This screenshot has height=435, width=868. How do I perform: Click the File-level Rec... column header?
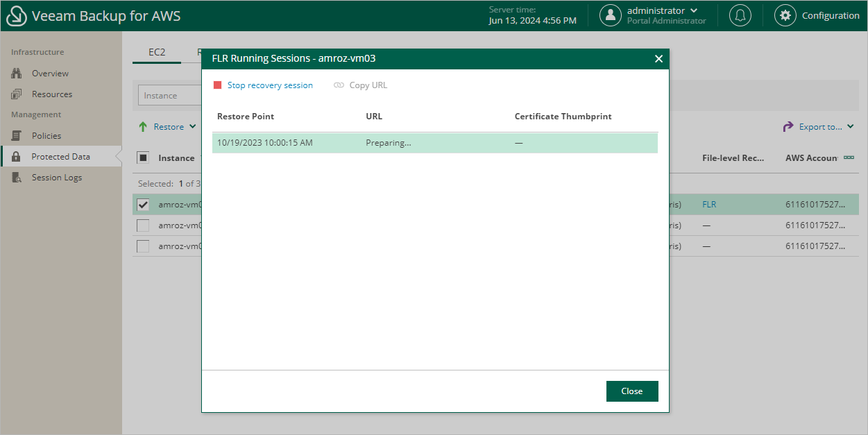click(x=733, y=158)
